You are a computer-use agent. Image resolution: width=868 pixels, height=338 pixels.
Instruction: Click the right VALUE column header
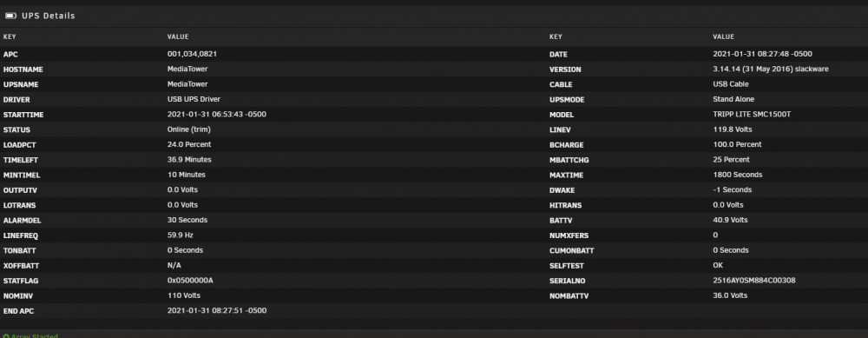(724, 37)
